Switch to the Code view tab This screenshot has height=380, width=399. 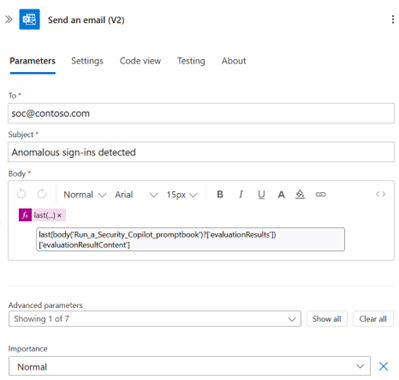(140, 61)
